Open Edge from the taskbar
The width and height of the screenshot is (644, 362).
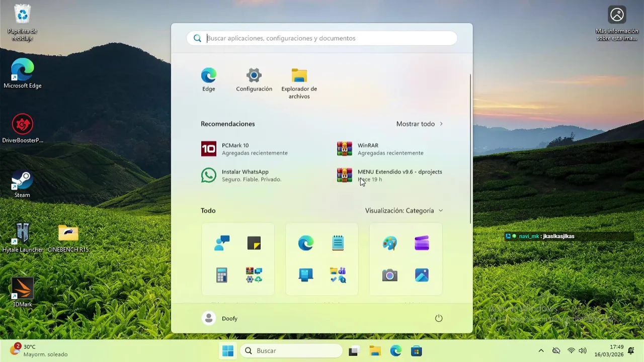(396, 351)
